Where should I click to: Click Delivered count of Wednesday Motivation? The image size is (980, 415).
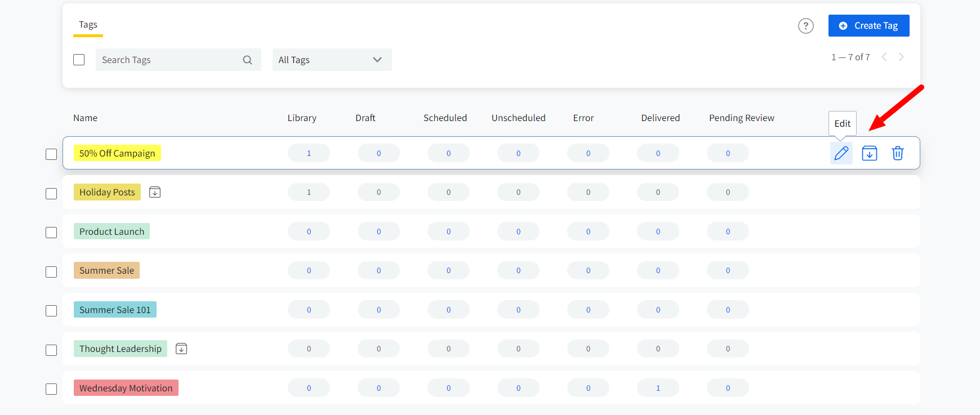pos(658,388)
